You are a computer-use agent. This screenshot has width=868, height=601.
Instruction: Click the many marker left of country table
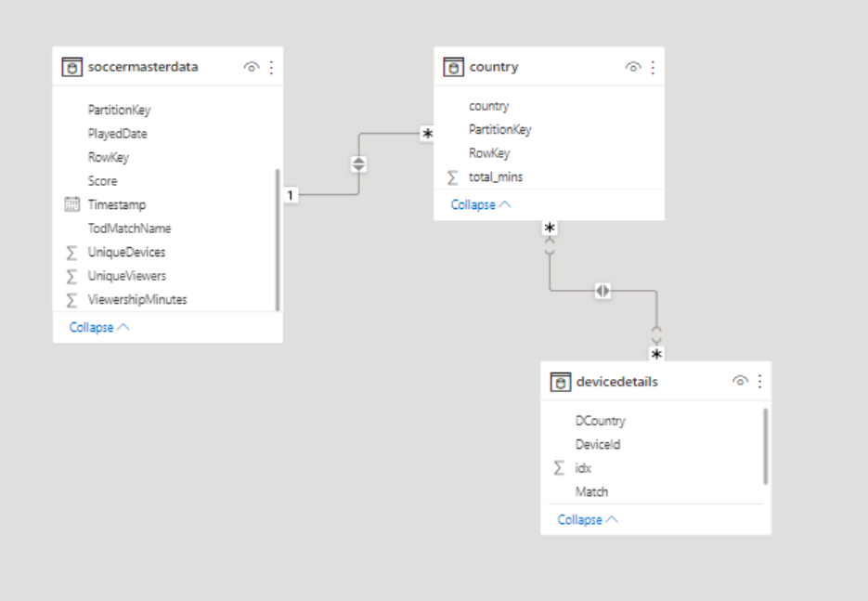click(427, 134)
